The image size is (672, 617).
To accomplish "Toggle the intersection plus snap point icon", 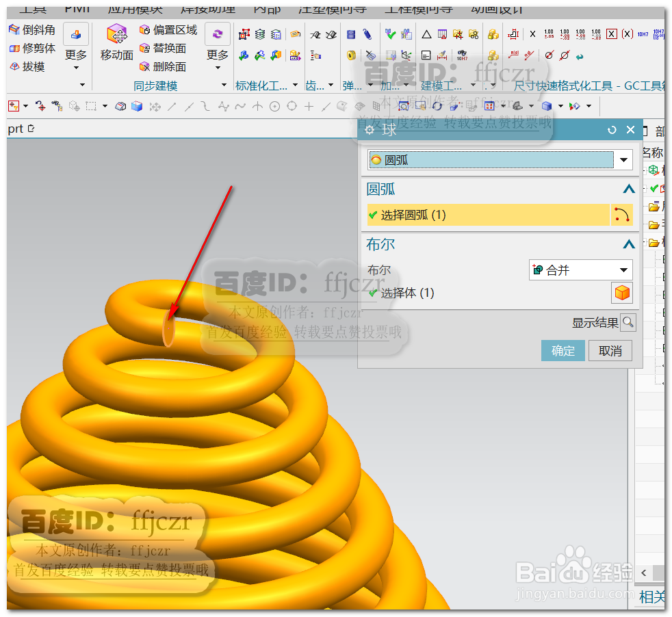I will [x=309, y=106].
